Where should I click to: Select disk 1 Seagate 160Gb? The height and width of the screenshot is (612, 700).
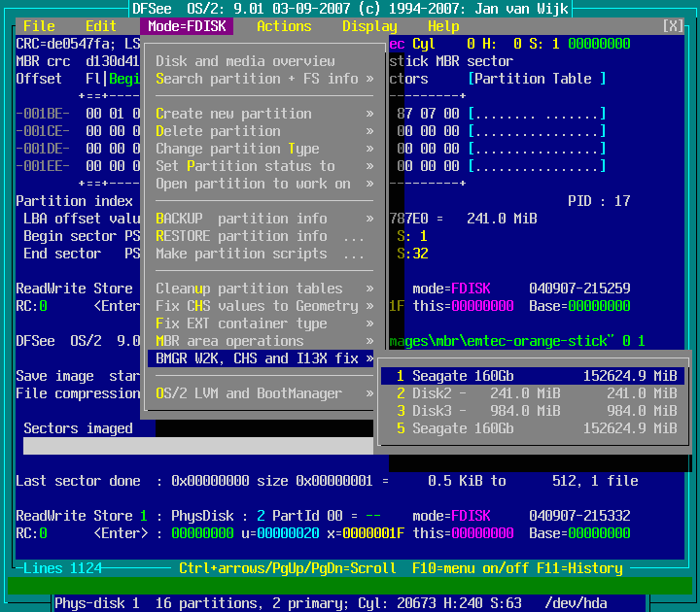tap(535, 376)
